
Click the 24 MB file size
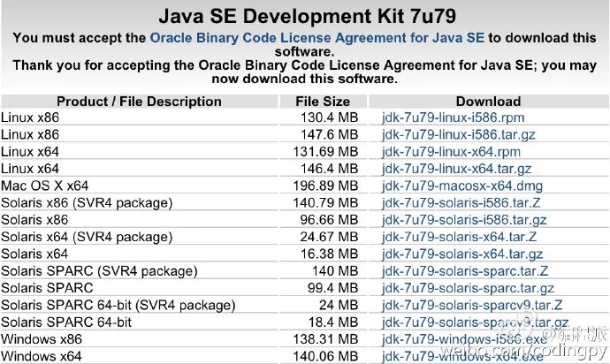(x=339, y=306)
